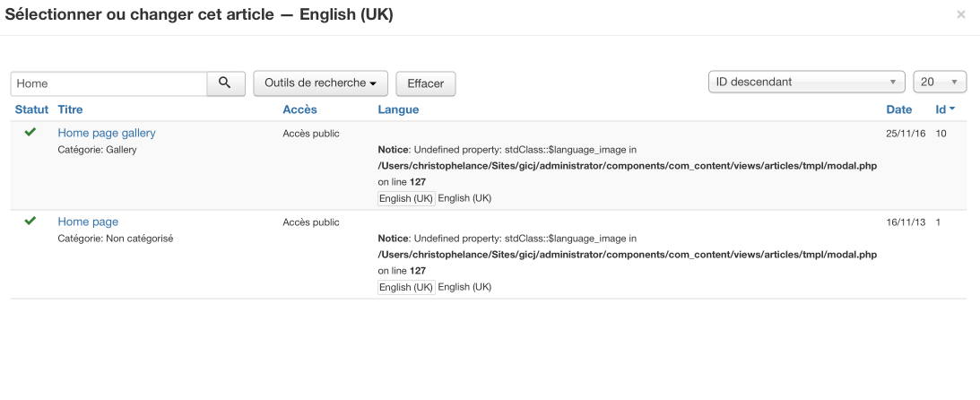The image size is (980, 400).
Task: Sort the list by Statut column
Action: 31,109
